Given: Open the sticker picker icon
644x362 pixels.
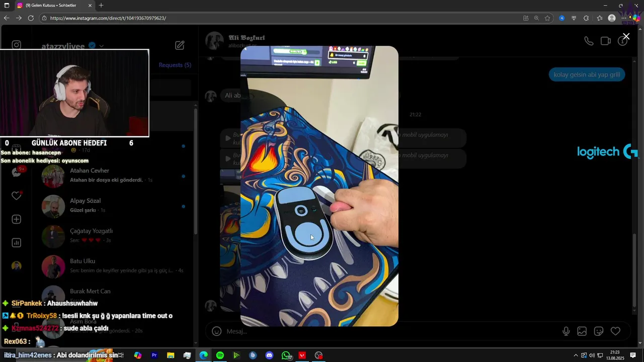Looking at the screenshot, I should (x=599, y=331).
